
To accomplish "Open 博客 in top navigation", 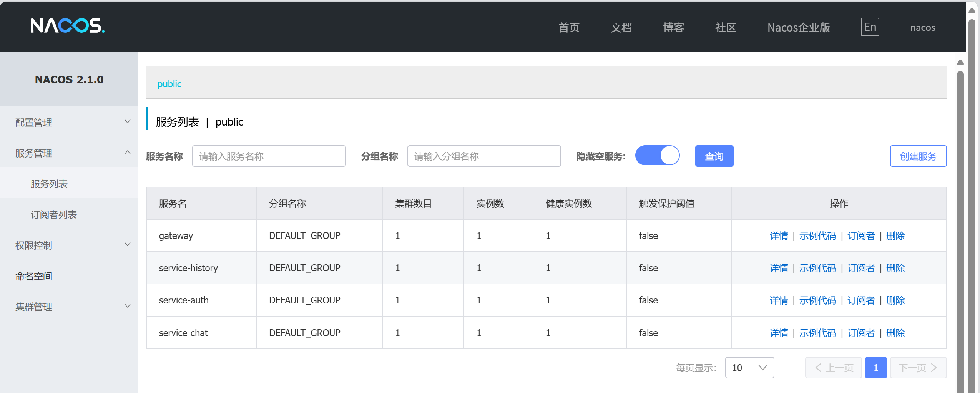I will point(673,27).
